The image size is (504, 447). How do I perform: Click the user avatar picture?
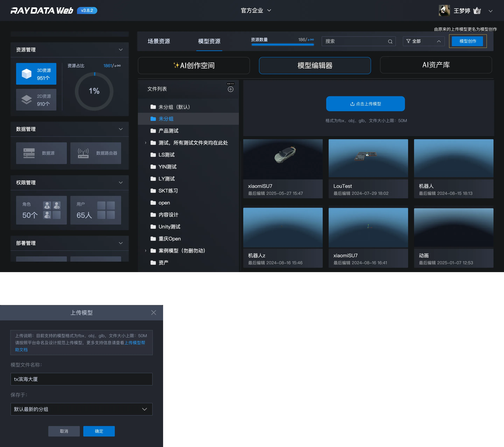444,11
